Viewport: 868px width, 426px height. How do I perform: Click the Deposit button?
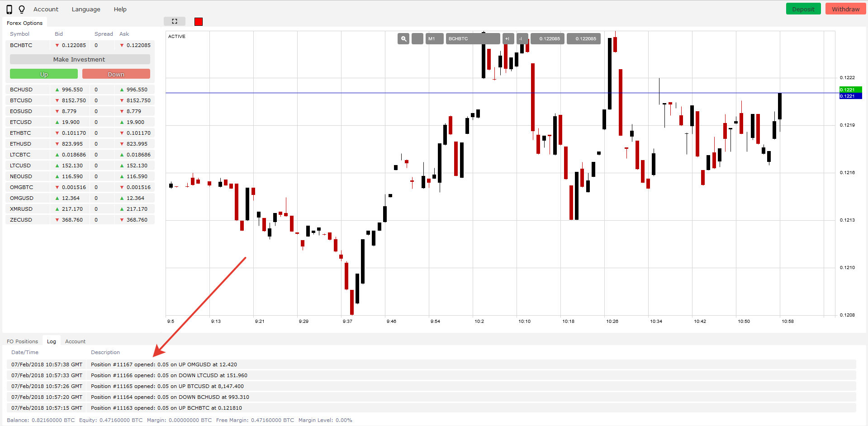[803, 9]
